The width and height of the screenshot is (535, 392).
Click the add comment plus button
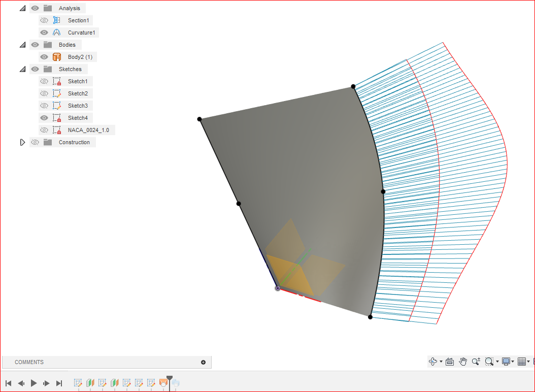pos(203,362)
